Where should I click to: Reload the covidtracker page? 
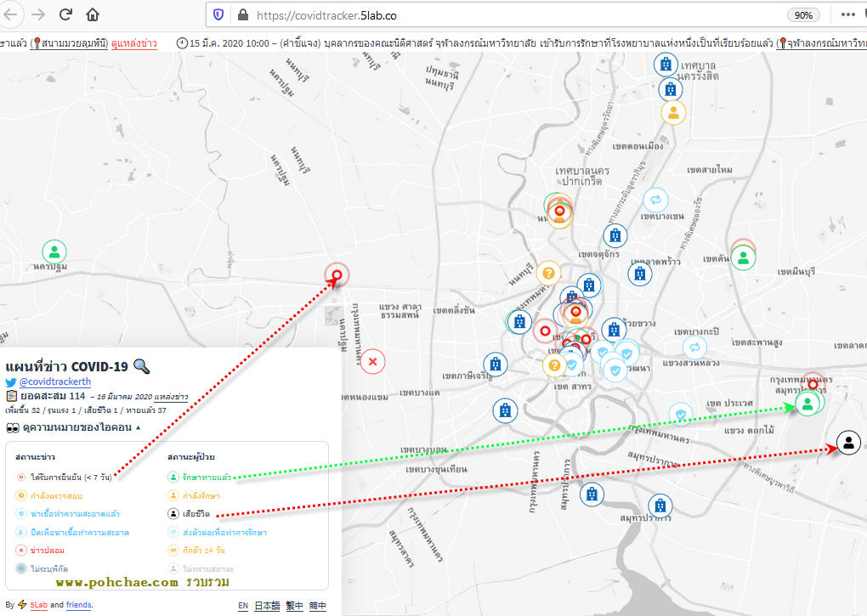65,15
